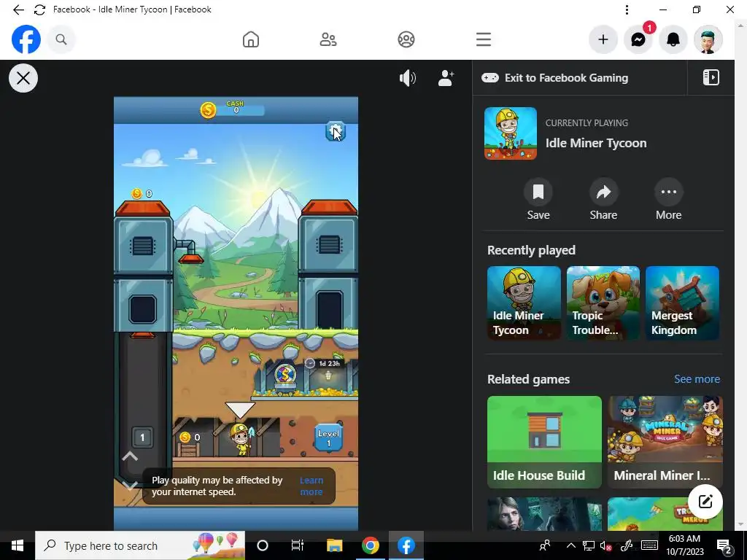This screenshot has height=560, width=747.
Task: Go back with window back arrow
Action: coord(18,9)
